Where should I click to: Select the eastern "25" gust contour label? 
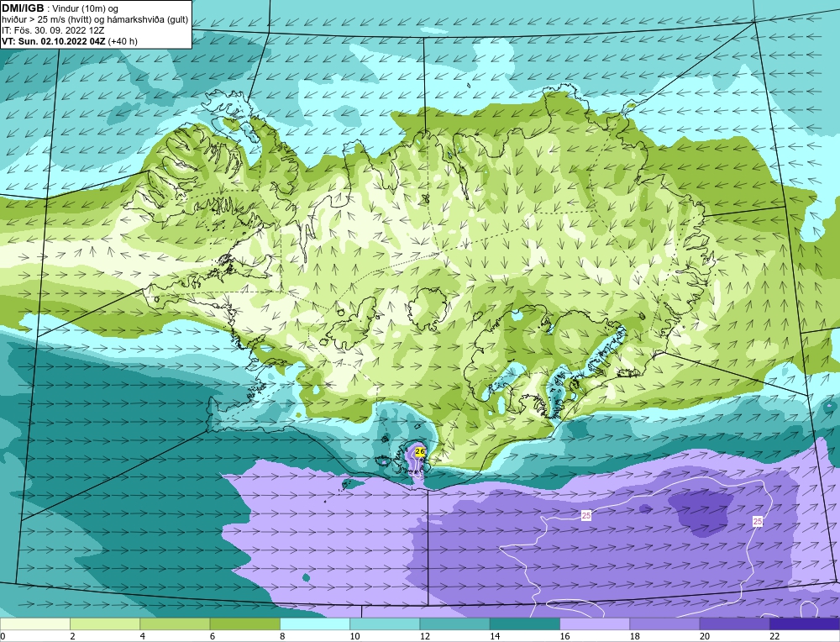coord(758,521)
